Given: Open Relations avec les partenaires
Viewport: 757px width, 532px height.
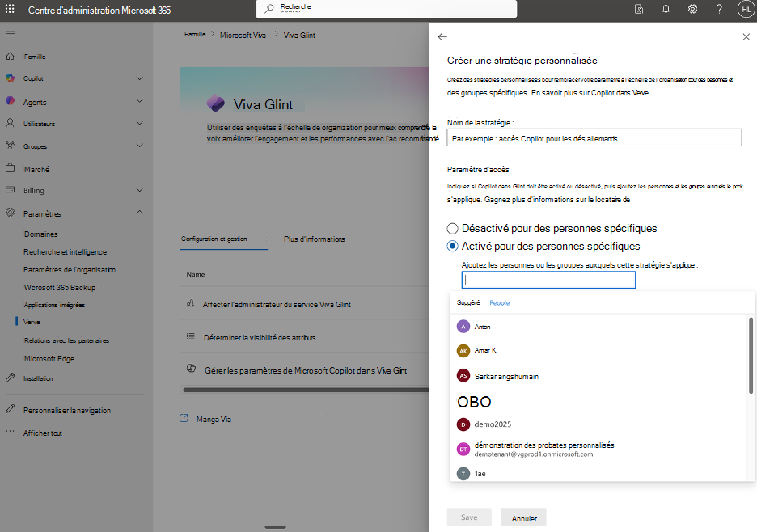Looking at the screenshot, I should click(x=66, y=340).
